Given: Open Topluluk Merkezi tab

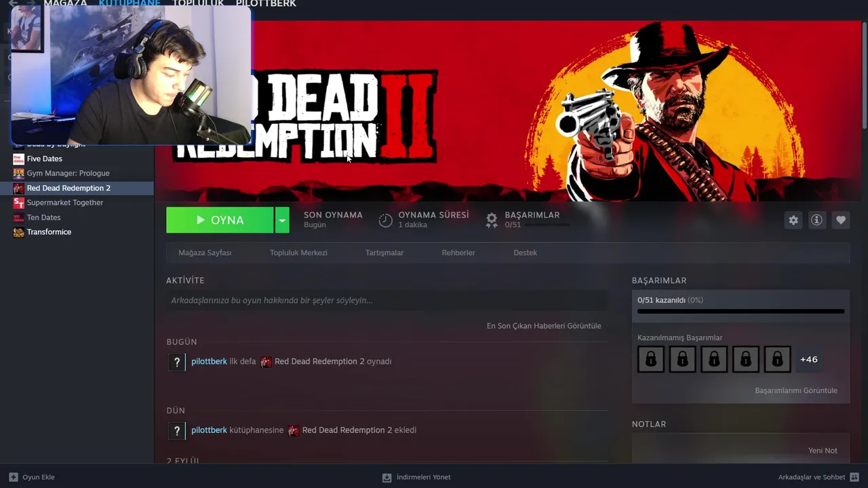Looking at the screenshot, I should [x=298, y=253].
